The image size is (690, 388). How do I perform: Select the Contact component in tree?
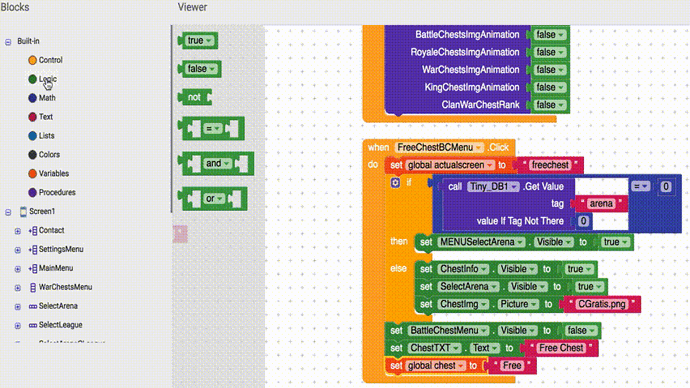(x=47, y=230)
